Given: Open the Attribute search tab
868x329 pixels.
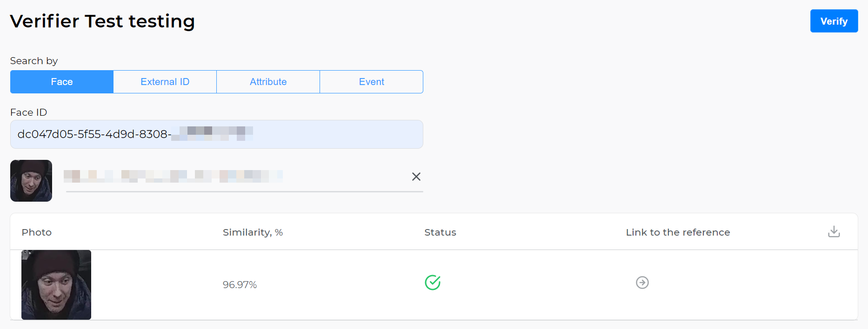Looking at the screenshot, I should click(268, 81).
